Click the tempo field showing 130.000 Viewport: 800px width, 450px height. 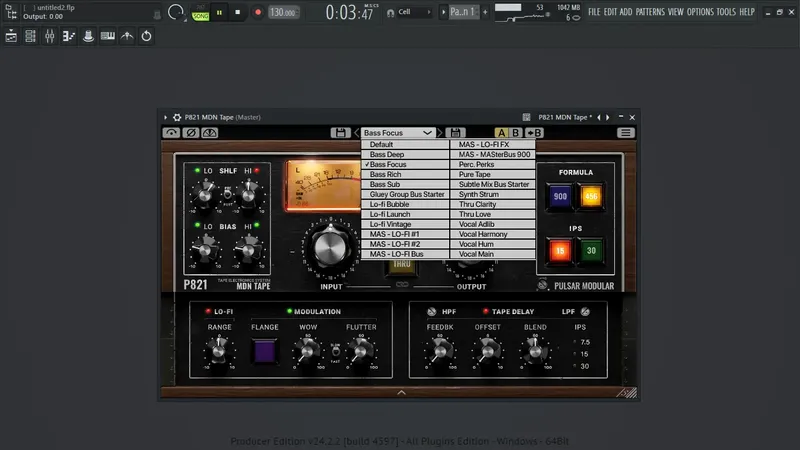(x=283, y=13)
